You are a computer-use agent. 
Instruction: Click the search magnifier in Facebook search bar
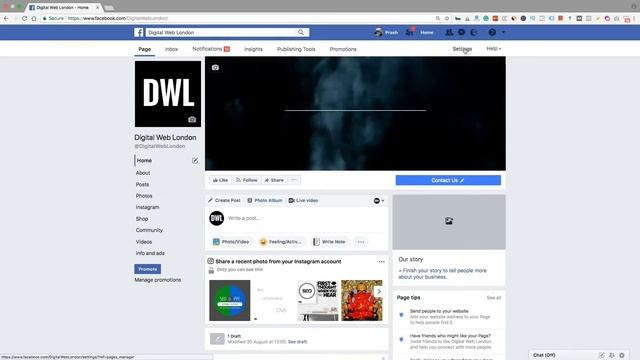point(301,33)
